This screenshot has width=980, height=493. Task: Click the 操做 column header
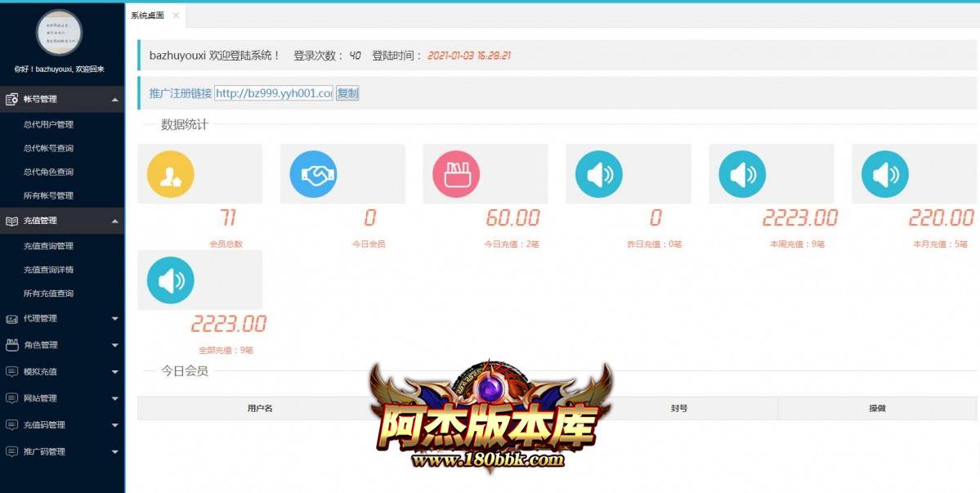click(877, 408)
